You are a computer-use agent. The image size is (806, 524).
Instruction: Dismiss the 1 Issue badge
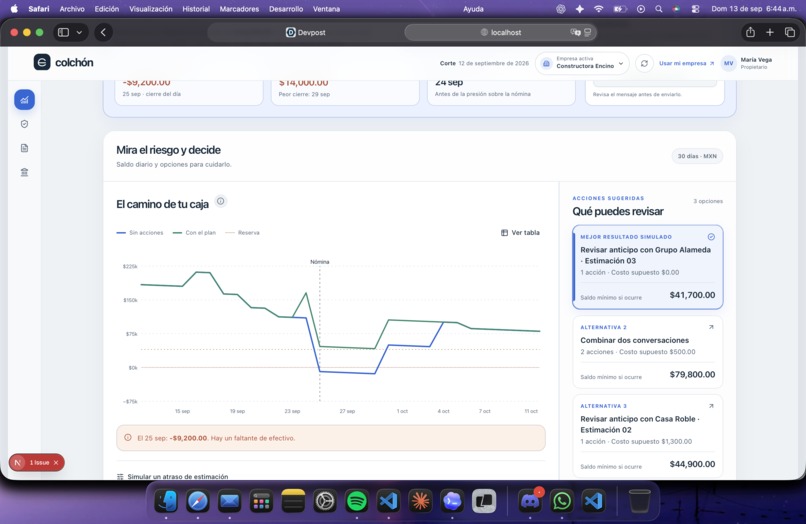tap(56, 462)
